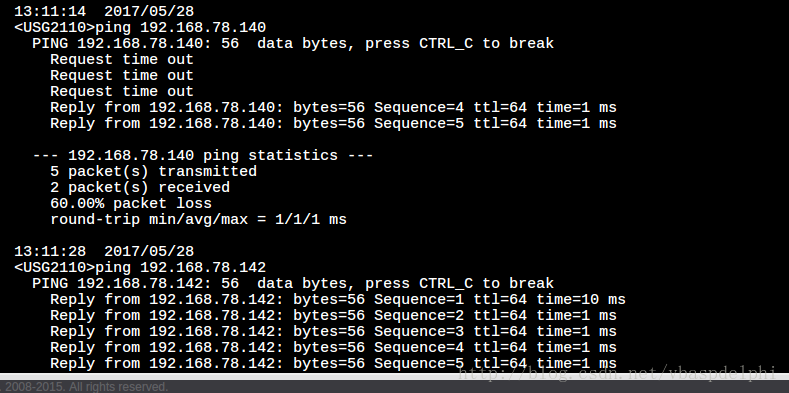Click the last Sequence=5 reply from 192.168.78.142
This screenshot has width=789, height=393.
click(x=333, y=363)
